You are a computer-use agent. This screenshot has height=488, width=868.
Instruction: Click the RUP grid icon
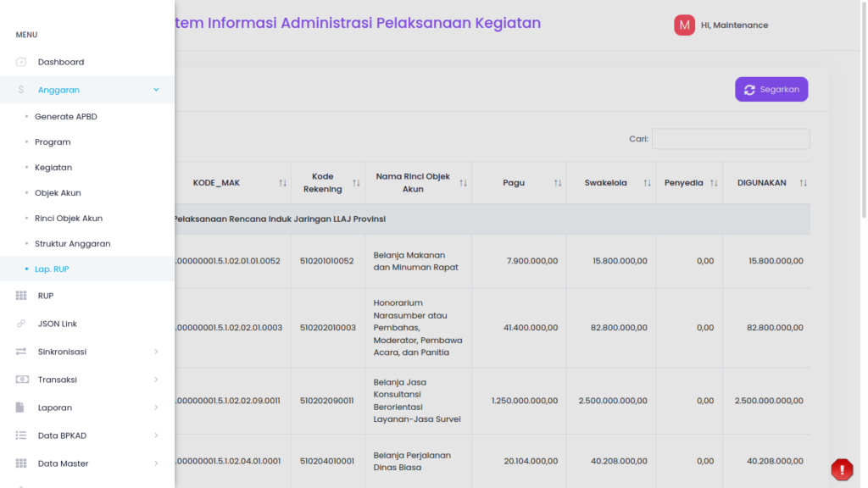tap(21, 296)
